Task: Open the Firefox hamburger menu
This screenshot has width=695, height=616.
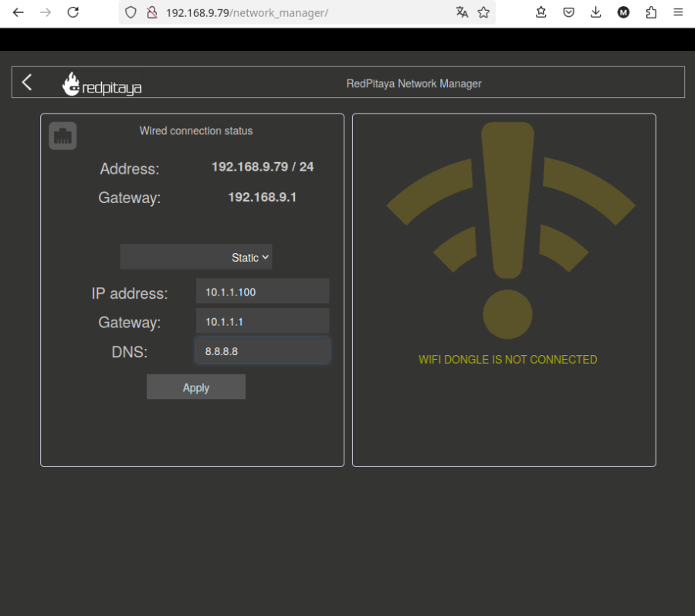Action: click(678, 12)
